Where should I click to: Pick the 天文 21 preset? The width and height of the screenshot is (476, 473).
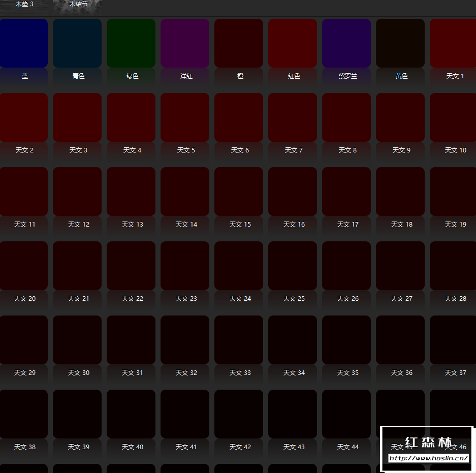[77, 266]
